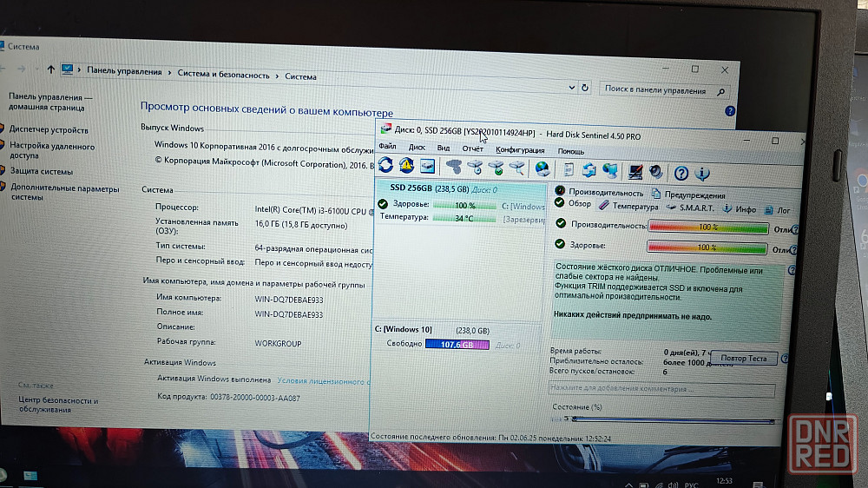The image size is (868, 488).
Task: Go to Панель управления домашняя страница
Action: pos(49,102)
